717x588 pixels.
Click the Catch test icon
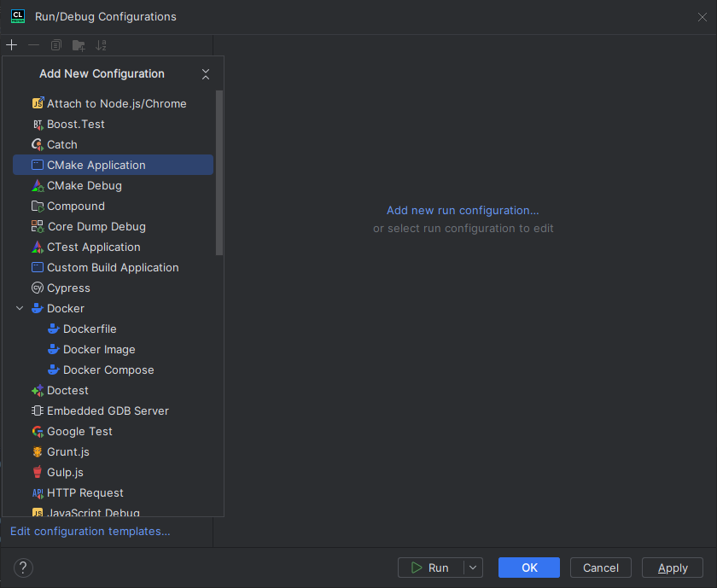click(38, 144)
